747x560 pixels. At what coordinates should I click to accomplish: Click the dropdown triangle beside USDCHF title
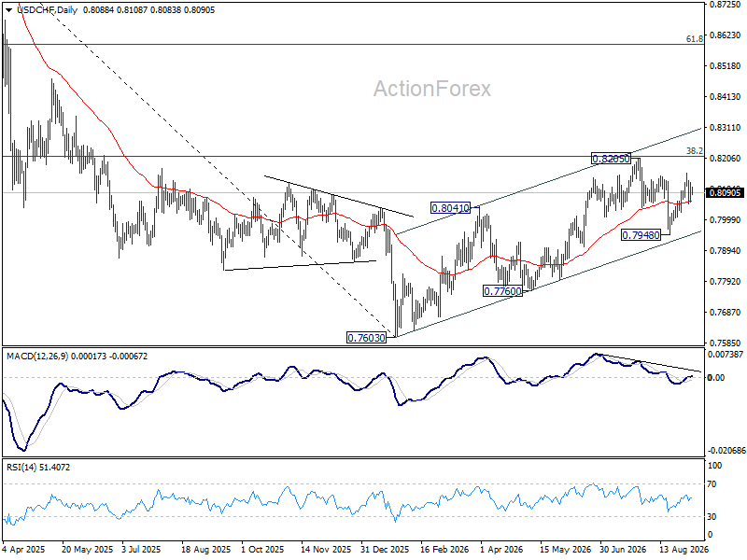(9, 10)
